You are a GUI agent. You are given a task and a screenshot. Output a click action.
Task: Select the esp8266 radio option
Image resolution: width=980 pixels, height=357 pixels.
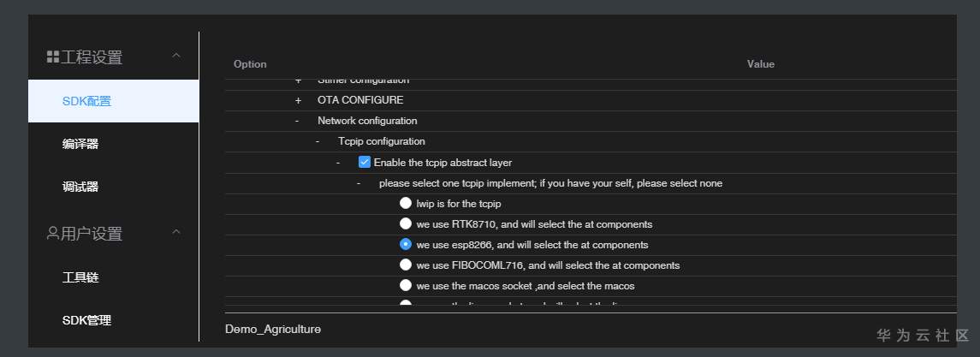pos(406,245)
